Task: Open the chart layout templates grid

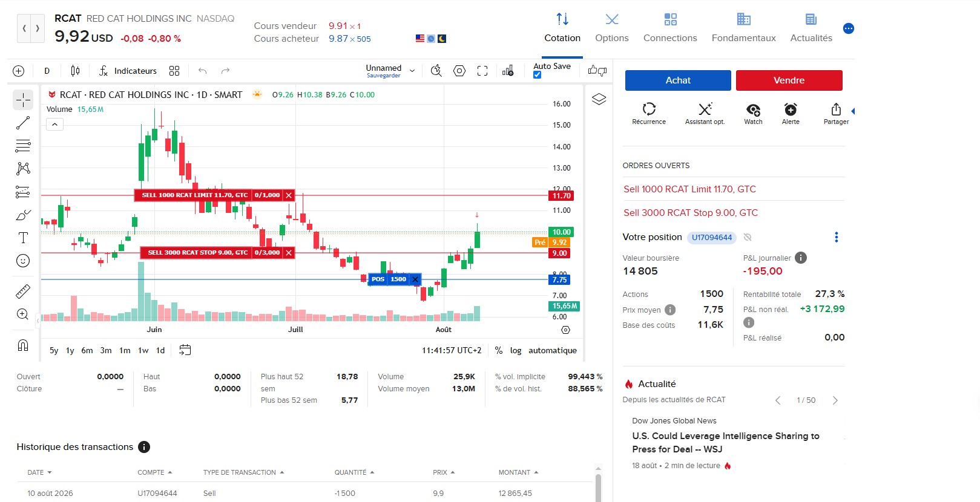Action: (x=174, y=71)
